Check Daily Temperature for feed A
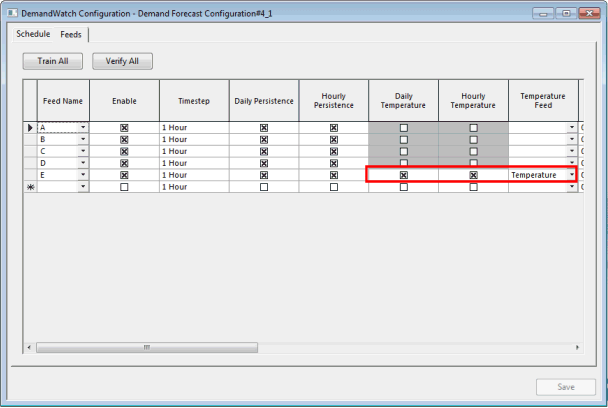 (x=404, y=128)
